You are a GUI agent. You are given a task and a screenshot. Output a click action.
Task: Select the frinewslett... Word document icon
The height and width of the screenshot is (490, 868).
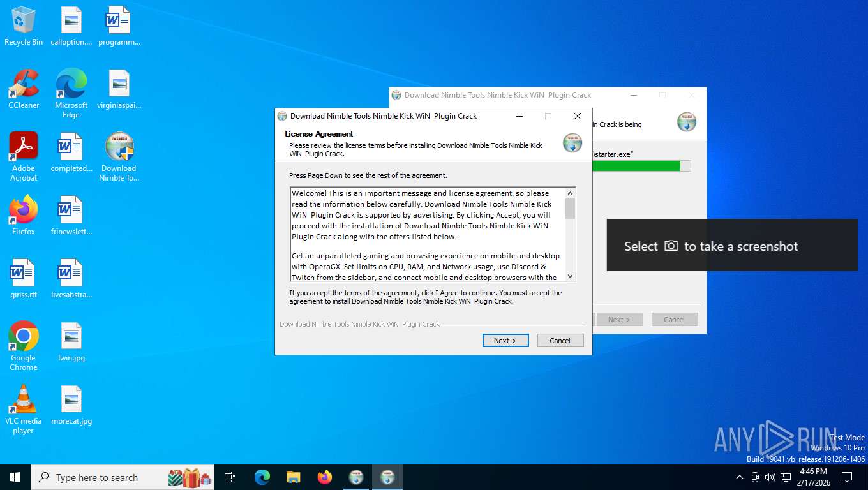[x=71, y=215]
